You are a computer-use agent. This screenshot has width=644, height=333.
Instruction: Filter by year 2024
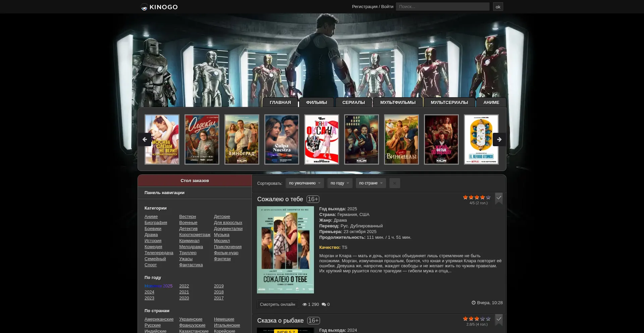tap(149, 292)
